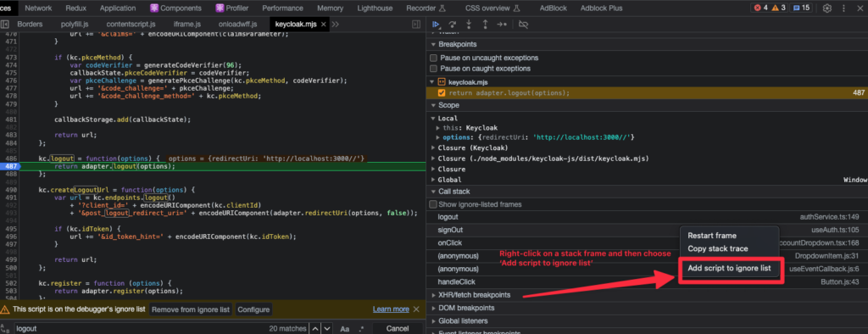Image resolution: width=868 pixels, height=334 pixels.
Task: Open the Application panel tab
Action: pos(118,8)
